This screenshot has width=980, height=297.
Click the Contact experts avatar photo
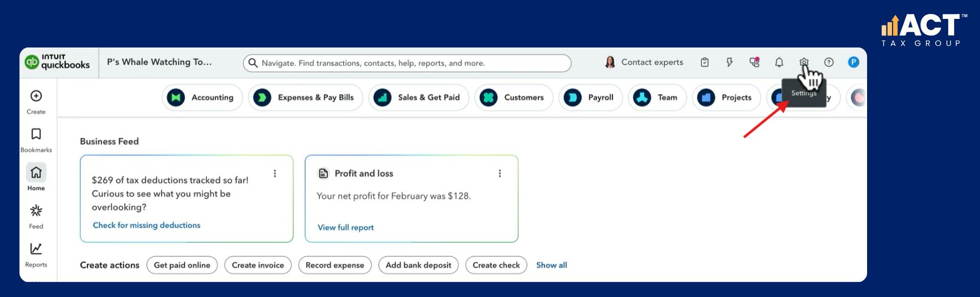point(610,62)
